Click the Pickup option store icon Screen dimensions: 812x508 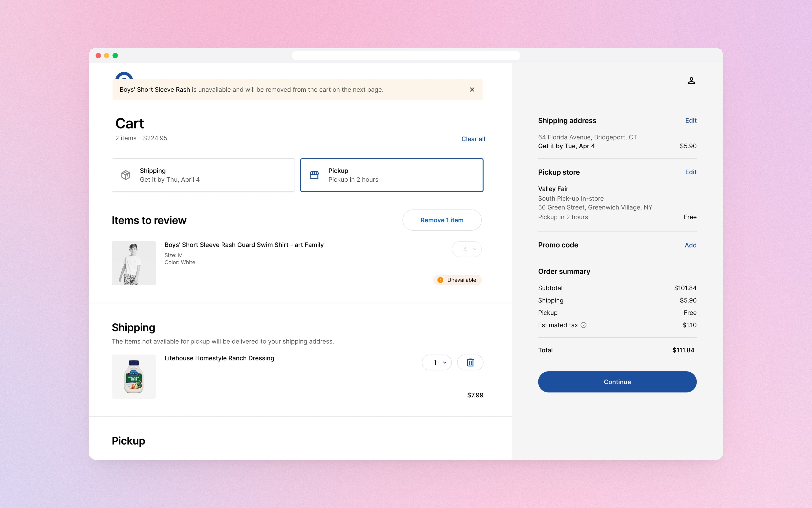[314, 175]
